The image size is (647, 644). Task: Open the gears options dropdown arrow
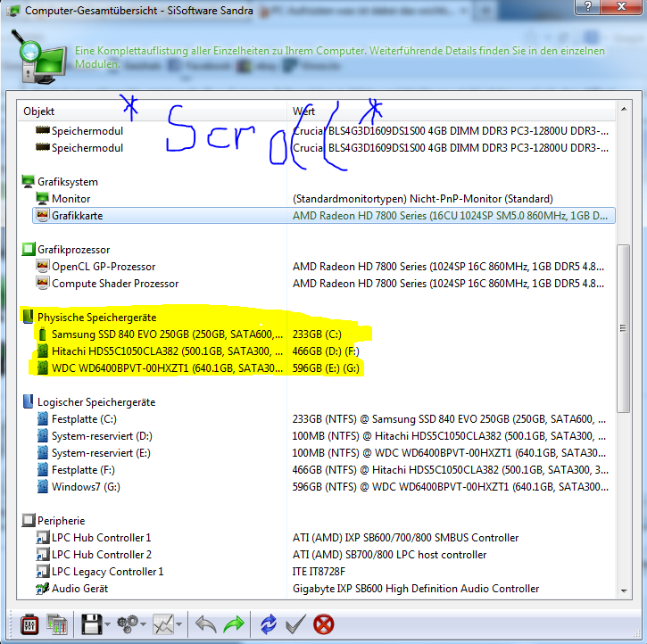pyautogui.click(x=143, y=624)
